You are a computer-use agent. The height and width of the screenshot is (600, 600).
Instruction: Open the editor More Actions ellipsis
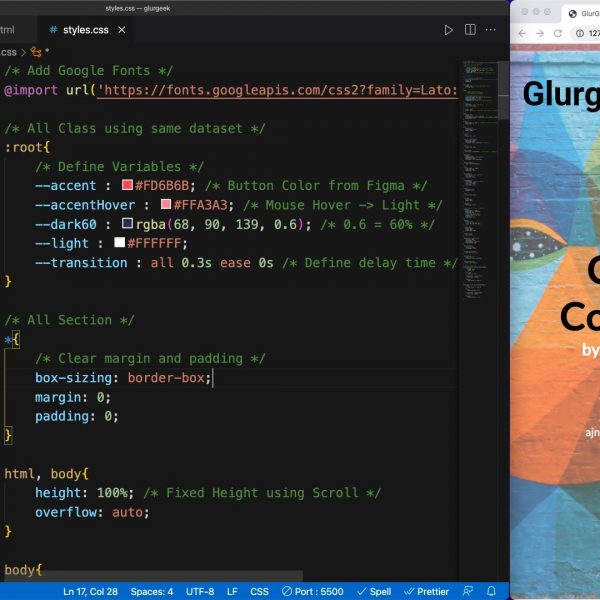(492, 30)
